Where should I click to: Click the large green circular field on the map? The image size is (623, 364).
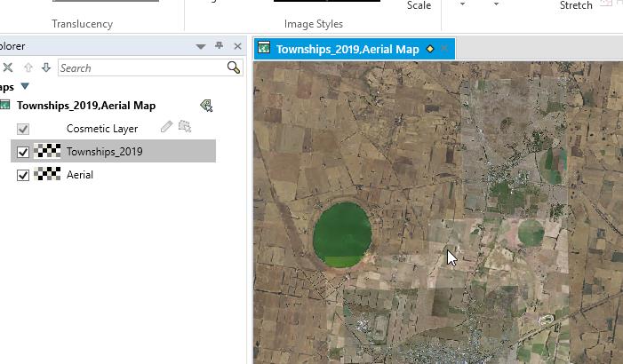click(x=342, y=234)
